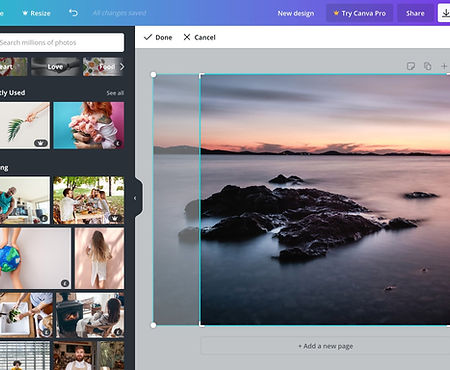
Task: Click Try Canva Pro button
Action: point(359,13)
